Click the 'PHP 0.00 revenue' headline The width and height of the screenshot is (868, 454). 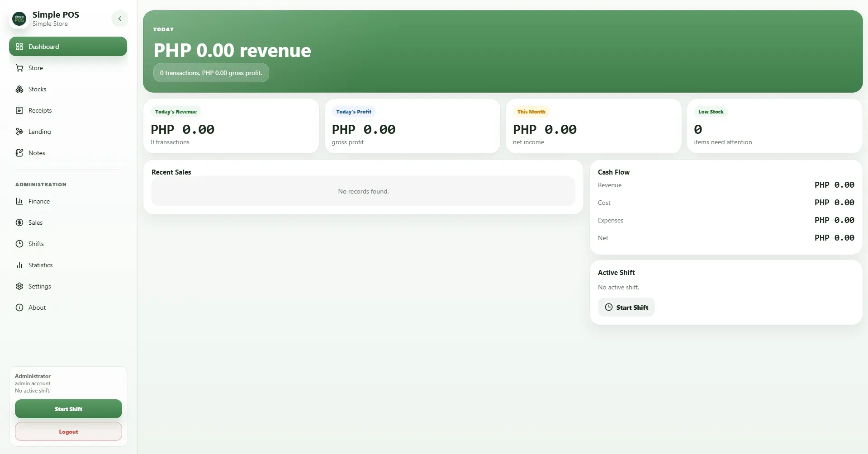click(232, 50)
